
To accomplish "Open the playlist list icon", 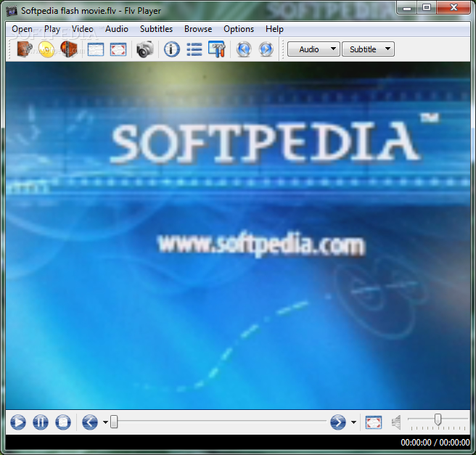I will point(194,49).
